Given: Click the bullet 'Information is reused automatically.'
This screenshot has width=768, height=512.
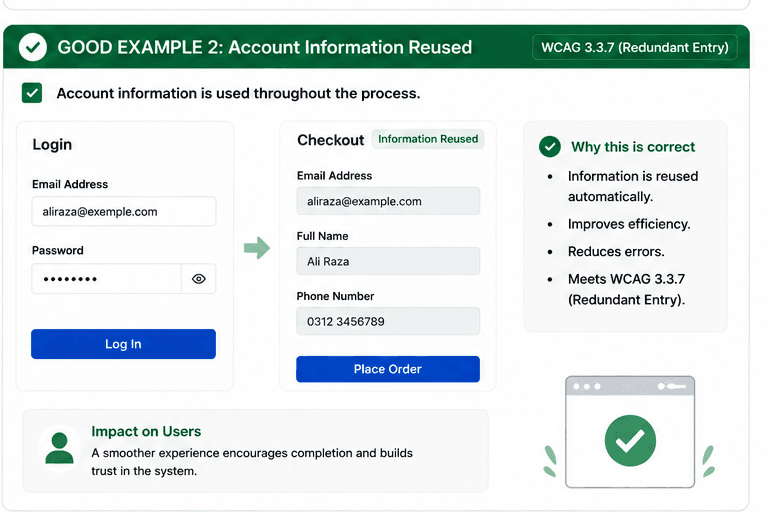Looking at the screenshot, I should coord(633,186).
